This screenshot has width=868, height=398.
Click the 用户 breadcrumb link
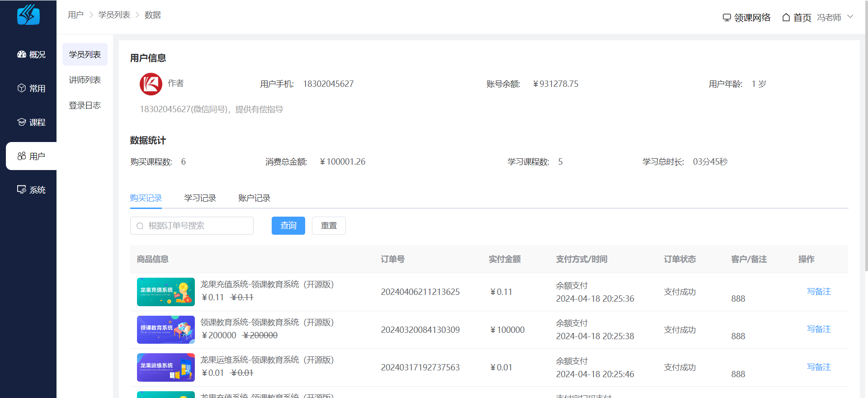click(75, 15)
